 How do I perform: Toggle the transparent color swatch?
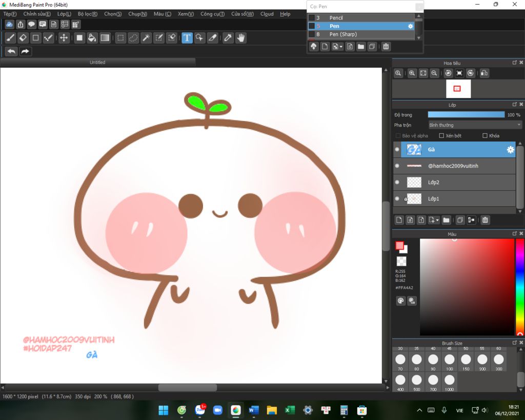401,261
